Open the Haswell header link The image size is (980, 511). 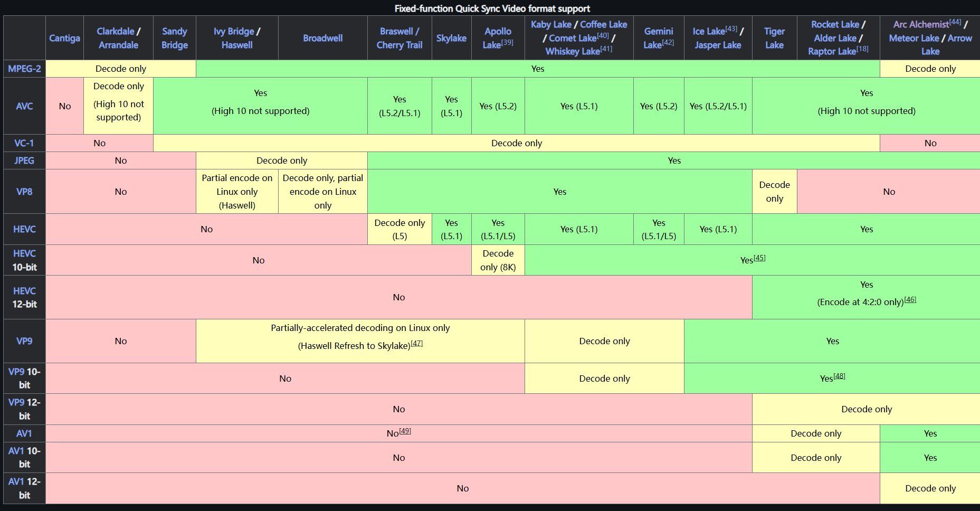(237, 45)
